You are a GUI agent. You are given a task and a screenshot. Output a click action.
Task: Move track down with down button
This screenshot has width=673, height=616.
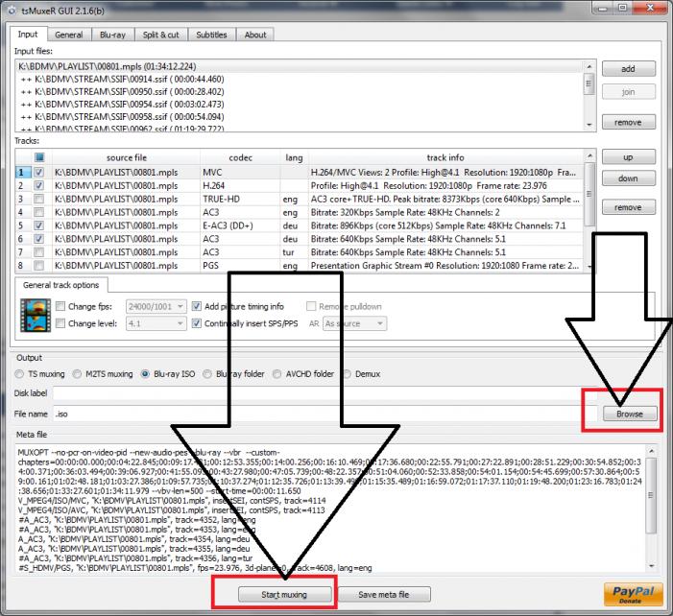point(629,178)
